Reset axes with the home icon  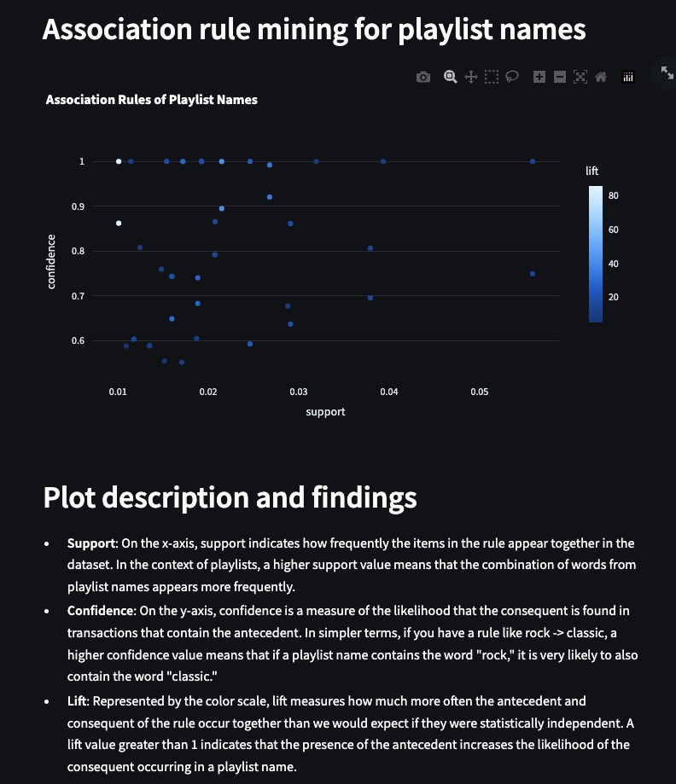(x=601, y=78)
